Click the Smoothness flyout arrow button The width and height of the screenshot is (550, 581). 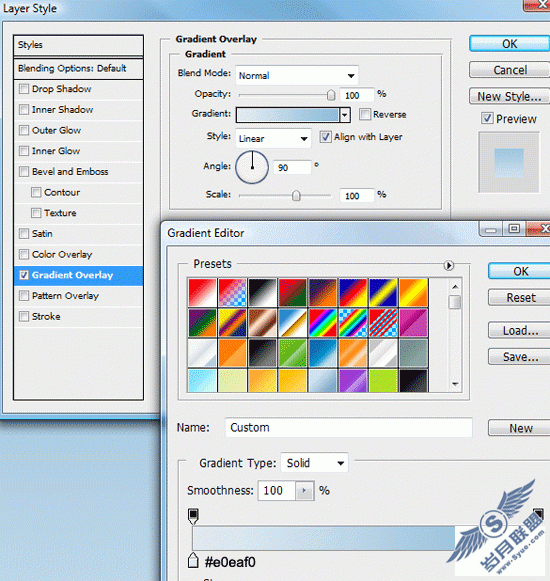click(305, 491)
